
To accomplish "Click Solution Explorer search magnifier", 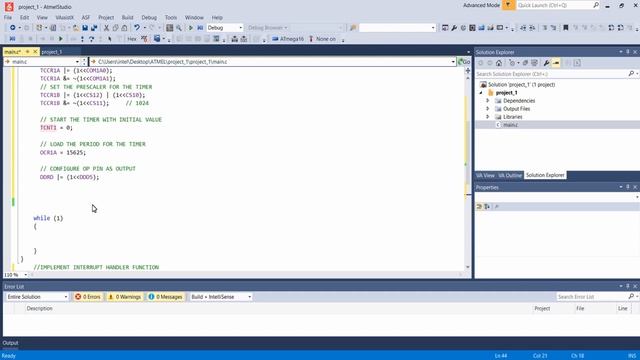I will coord(631,74).
